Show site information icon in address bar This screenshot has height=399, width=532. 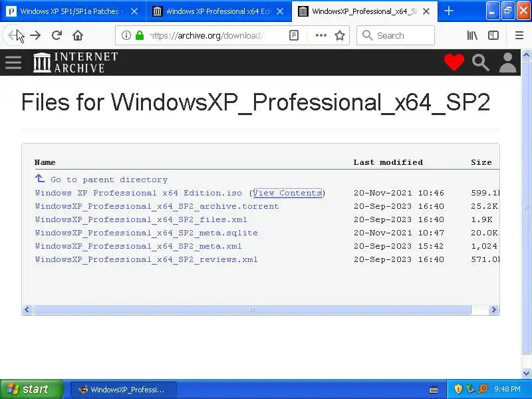pyautogui.click(x=126, y=35)
